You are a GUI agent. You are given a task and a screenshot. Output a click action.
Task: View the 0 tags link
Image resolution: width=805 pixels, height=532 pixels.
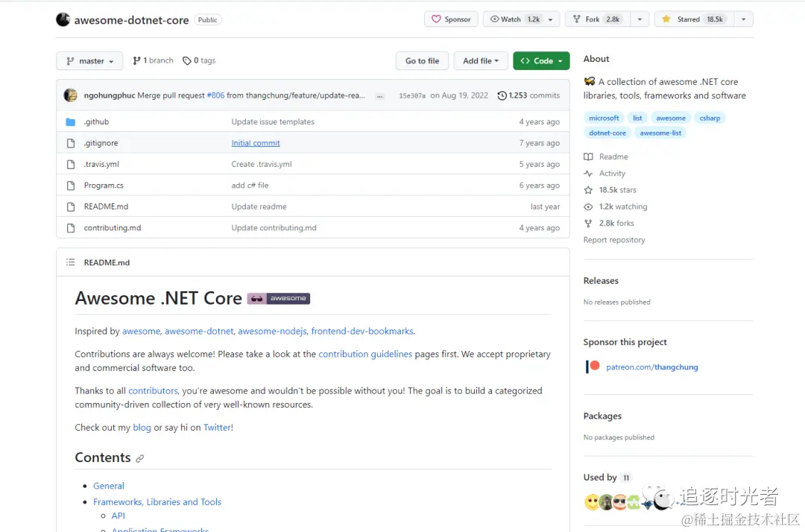click(x=199, y=60)
